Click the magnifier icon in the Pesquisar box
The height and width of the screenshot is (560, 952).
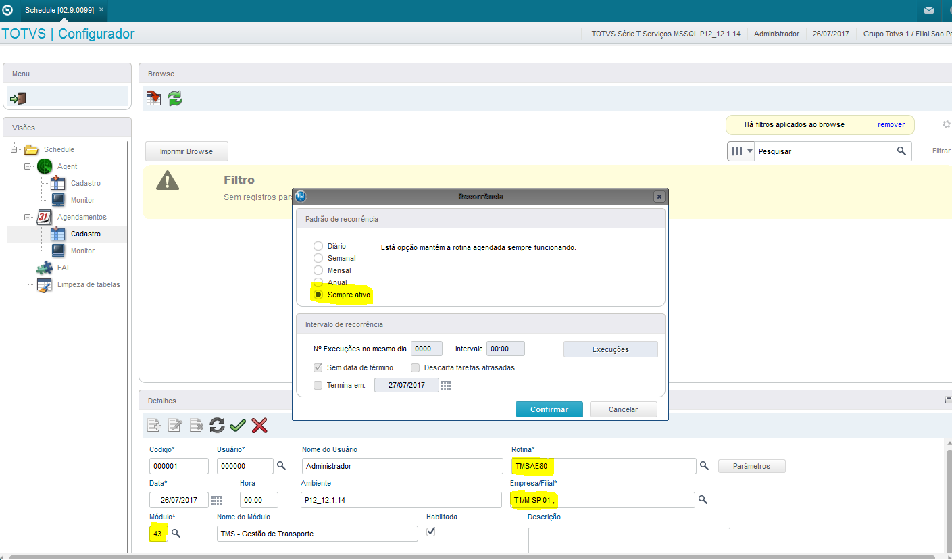coord(901,151)
